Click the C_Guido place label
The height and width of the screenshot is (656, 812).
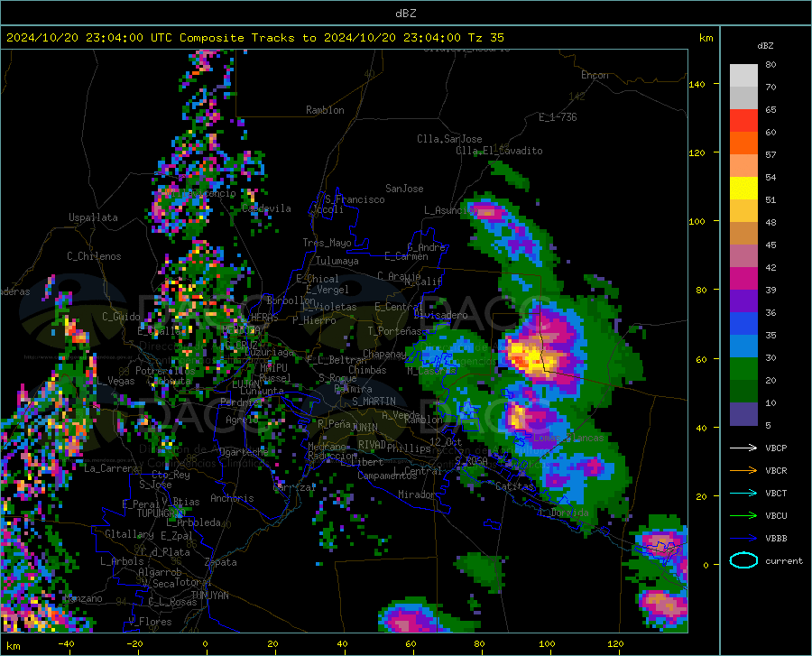(121, 317)
